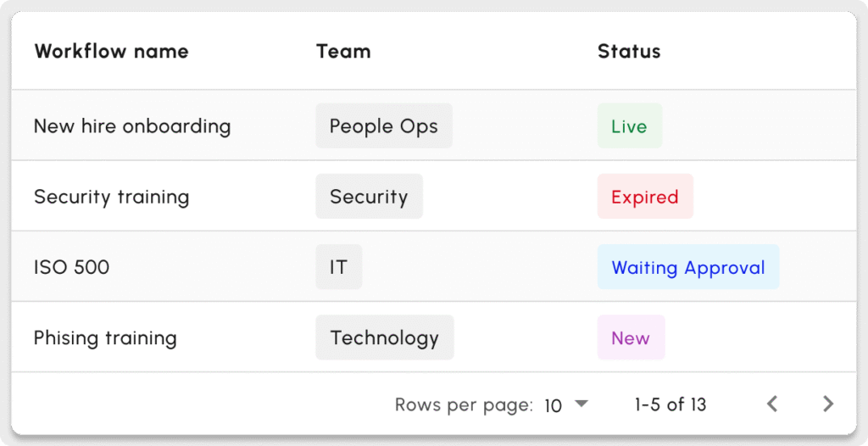Viewport: 868px width, 446px height.
Task: Open the rows per page dropdown
Action: pyautogui.click(x=581, y=404)
